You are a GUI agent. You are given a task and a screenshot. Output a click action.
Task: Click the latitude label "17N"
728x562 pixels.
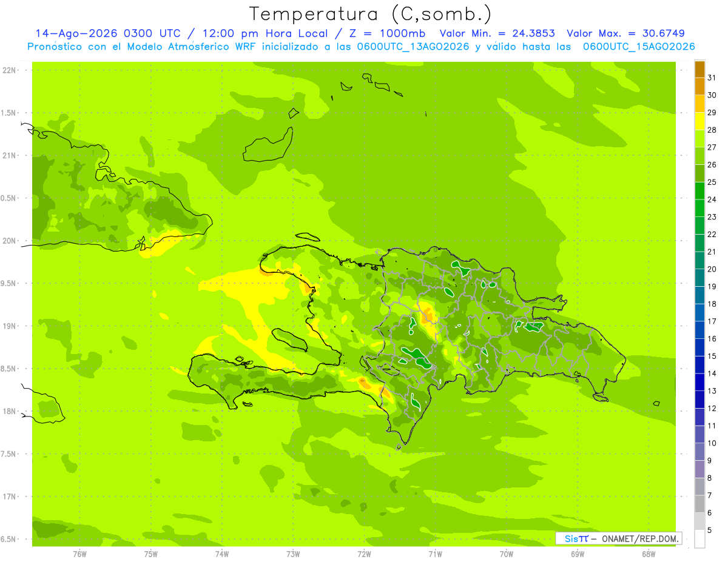(10, 497)
